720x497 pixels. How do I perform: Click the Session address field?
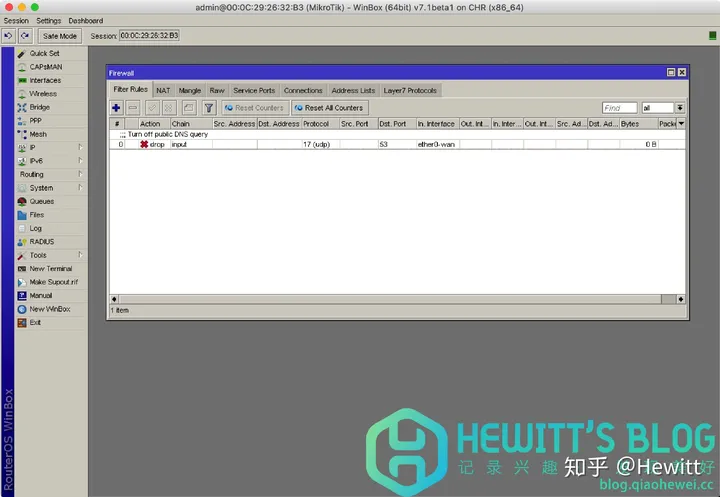(x=149, y=35)
